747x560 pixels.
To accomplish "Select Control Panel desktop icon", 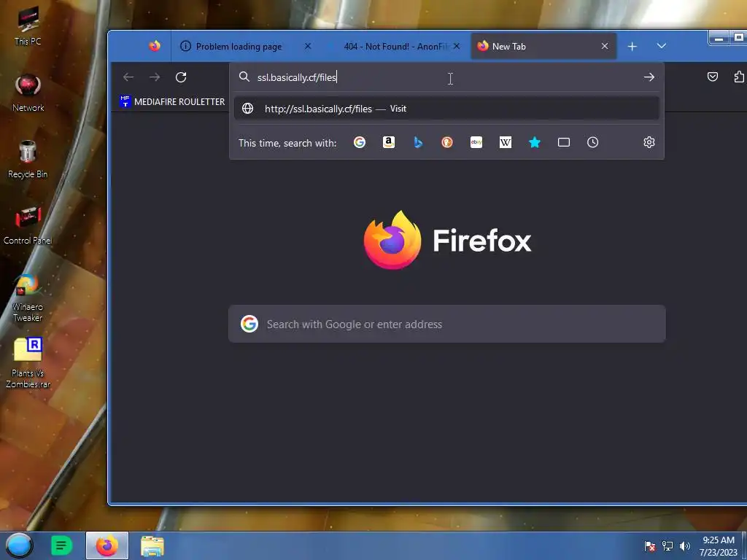I will pos(28,226).
